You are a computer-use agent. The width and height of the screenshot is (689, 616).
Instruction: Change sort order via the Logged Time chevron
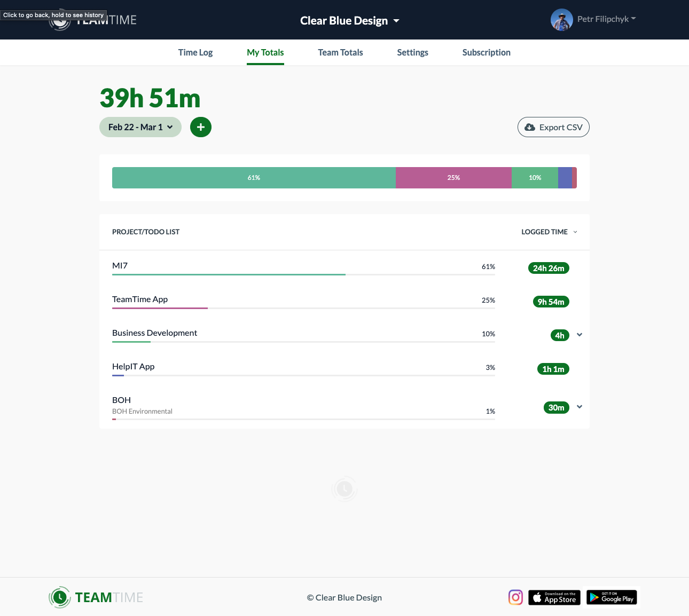pyautogui.click(x=575, y=232)
